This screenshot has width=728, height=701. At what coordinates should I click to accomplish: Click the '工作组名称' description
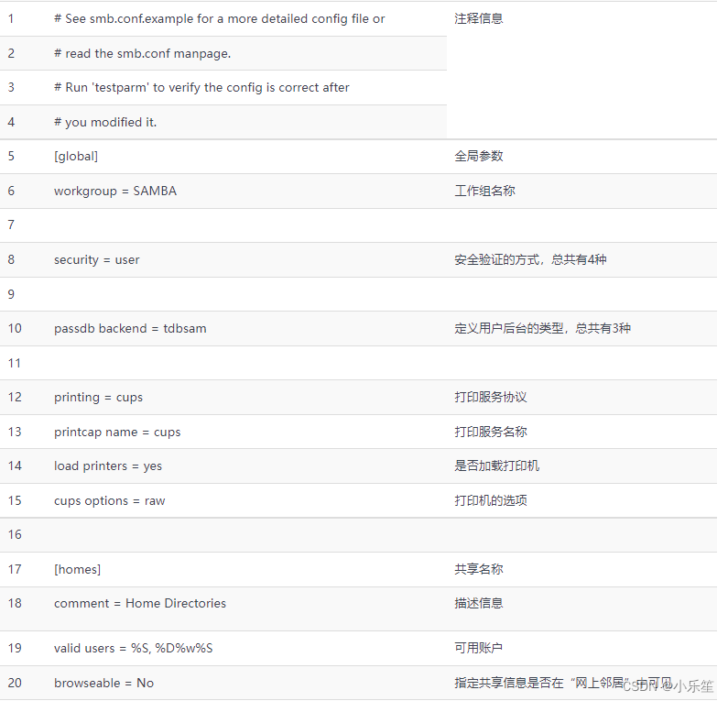484,191
